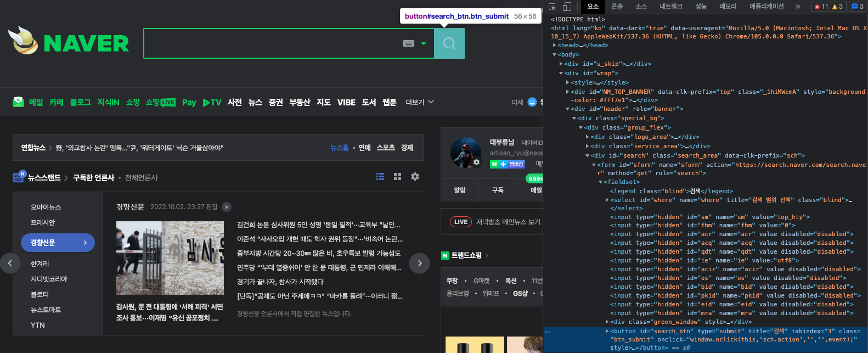Open 뉴스 menu item in nav bar
The width and height of the screenshot is (868, 353).
[x=255, y=102]
